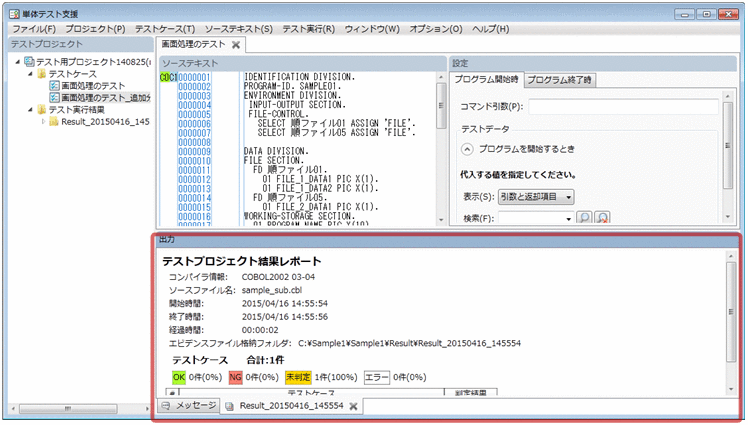
Task: Click the COBOL2002 03-04 compiler info
Action: pyautogui.click(x=278, y=277)
